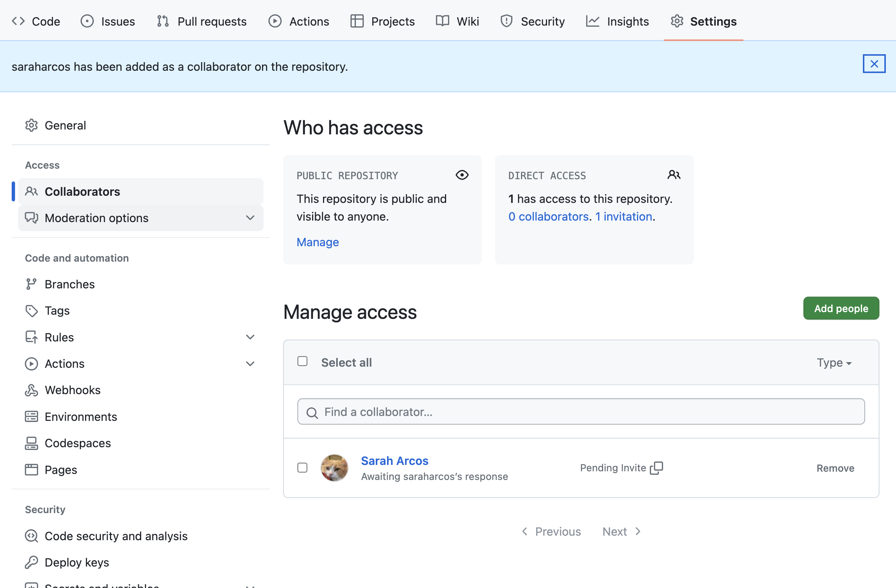Expand the Rules section chevron
This screenshot has height=588, width=896.
250,337
